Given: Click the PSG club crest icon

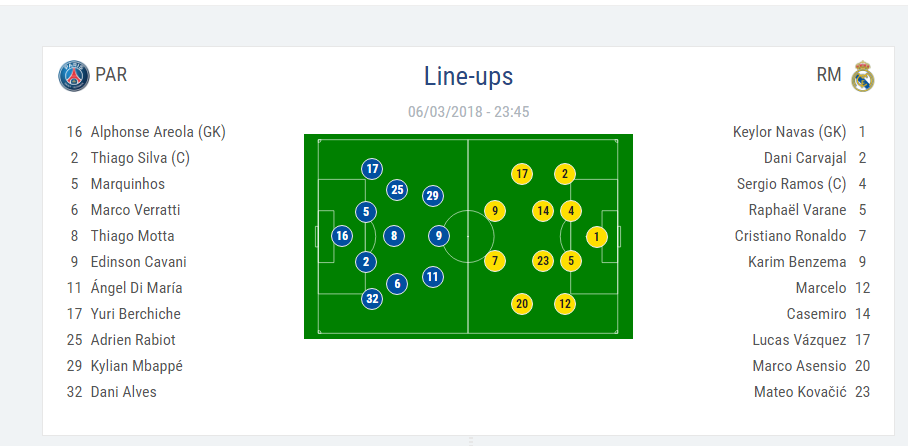Looking at the screenshot, I should point(74,77).
